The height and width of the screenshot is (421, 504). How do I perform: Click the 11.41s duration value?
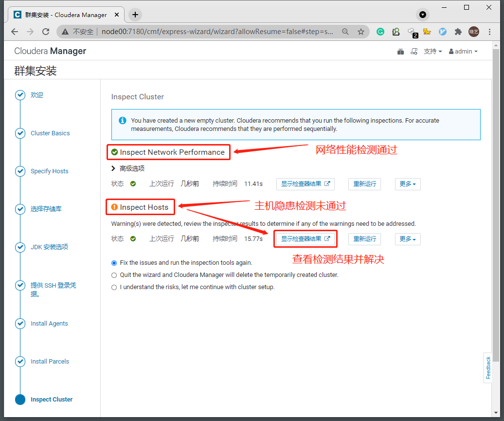253,184
